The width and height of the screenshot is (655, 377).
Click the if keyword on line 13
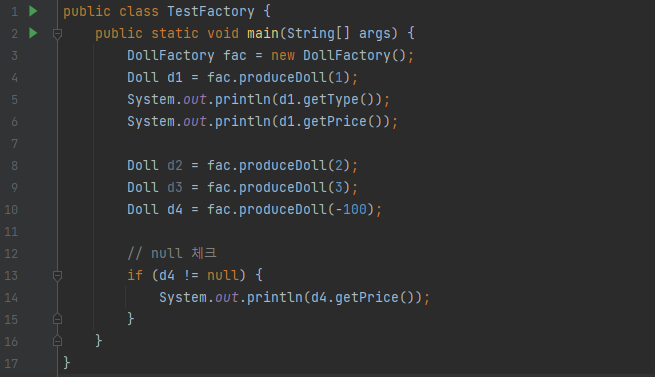[135, 275]
